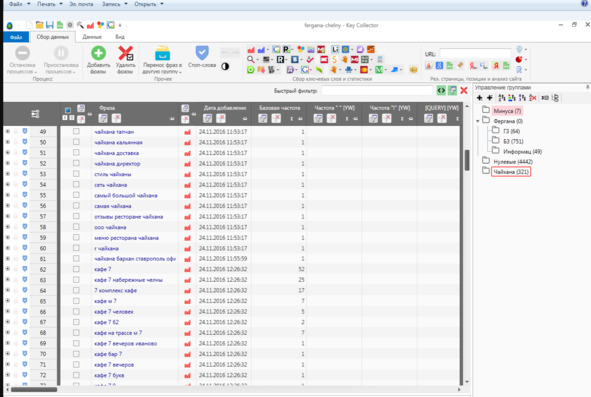
Task: Open the Нулевые (4442) group
Action: click(x=513, y=162)
